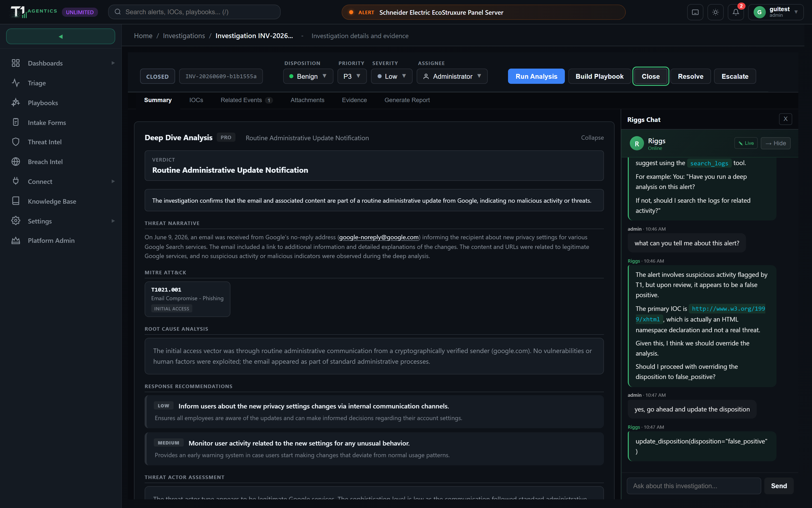Click the Knowledge Base book icon
812x508 pixels.
coord(16,201)
